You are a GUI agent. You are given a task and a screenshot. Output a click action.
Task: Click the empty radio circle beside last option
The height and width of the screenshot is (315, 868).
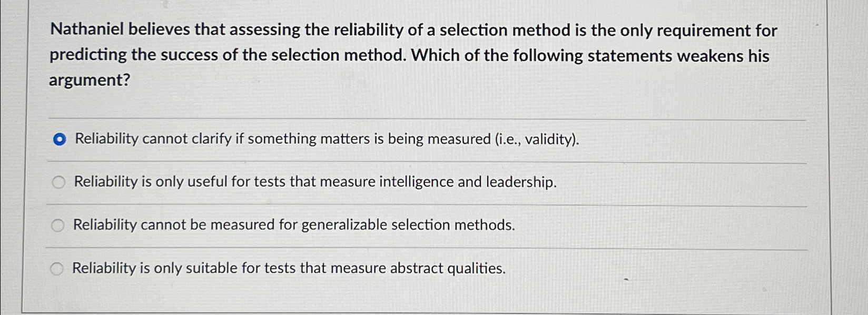[x=56, y=269]
